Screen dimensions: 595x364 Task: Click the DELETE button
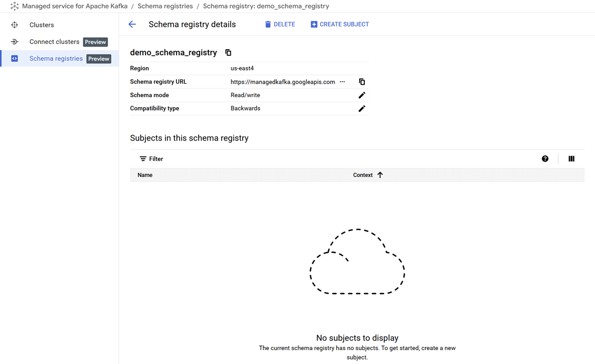280,24
